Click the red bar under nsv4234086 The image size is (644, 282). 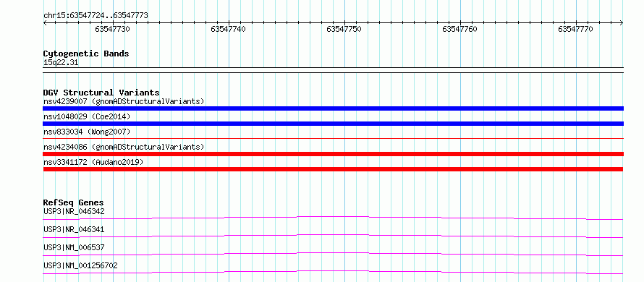point(333,154)
